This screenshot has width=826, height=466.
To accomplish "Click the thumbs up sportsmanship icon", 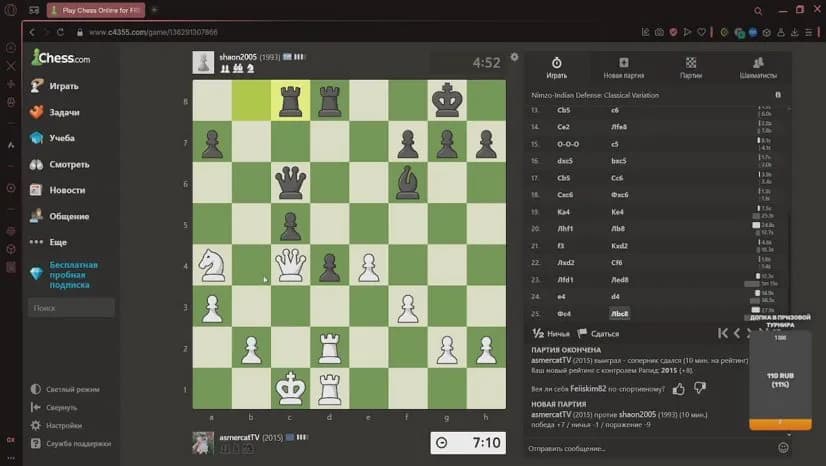I will 679,387.
